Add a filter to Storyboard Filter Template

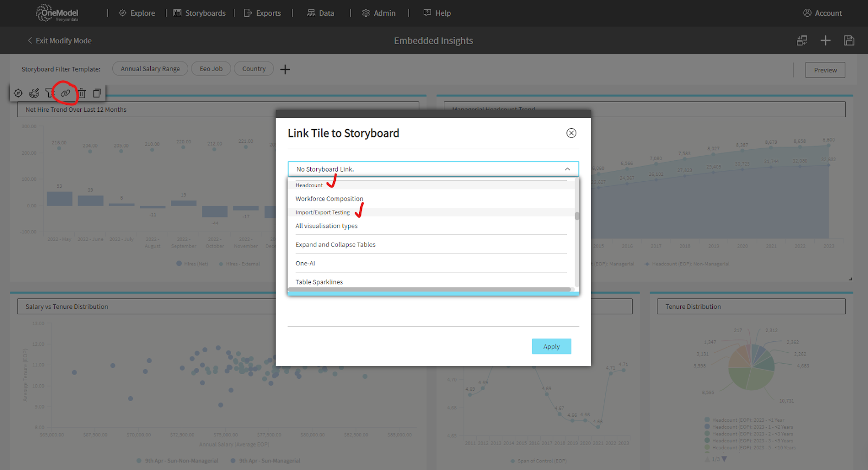[x=285, y=69]
